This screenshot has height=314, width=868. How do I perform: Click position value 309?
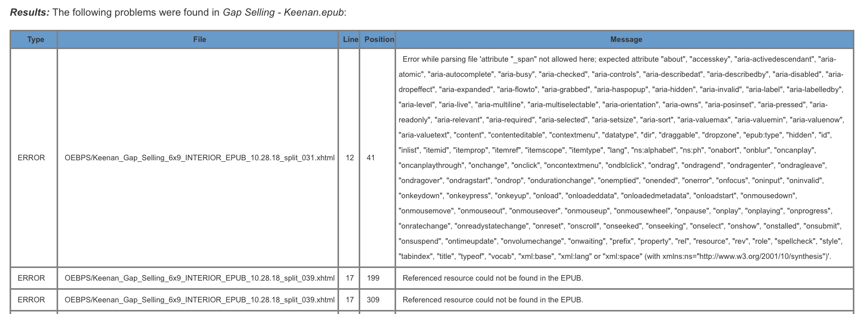click(x=373, y=300)
